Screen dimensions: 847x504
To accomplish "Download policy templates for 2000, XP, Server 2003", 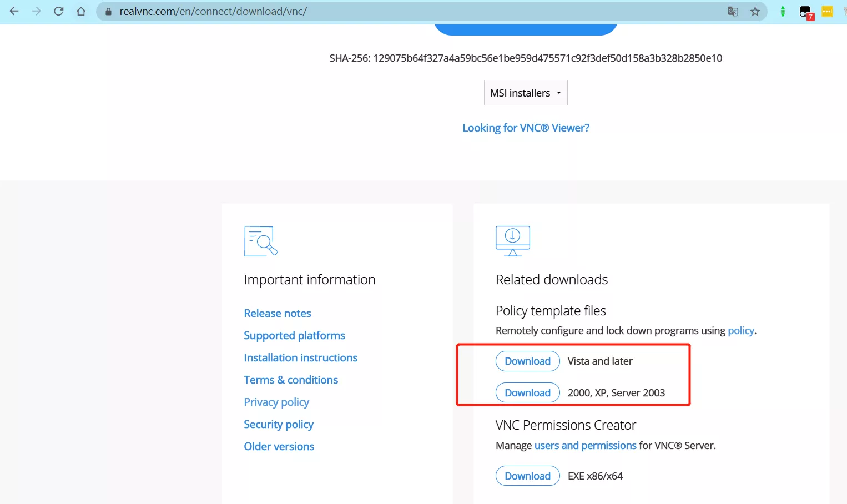I will (x=527, y=392).
